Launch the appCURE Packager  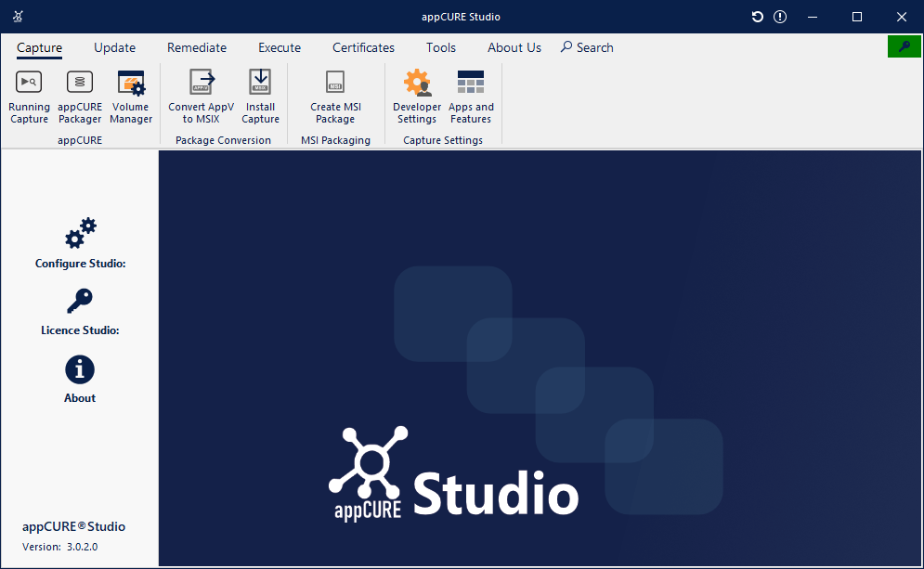tap(80, 97)
